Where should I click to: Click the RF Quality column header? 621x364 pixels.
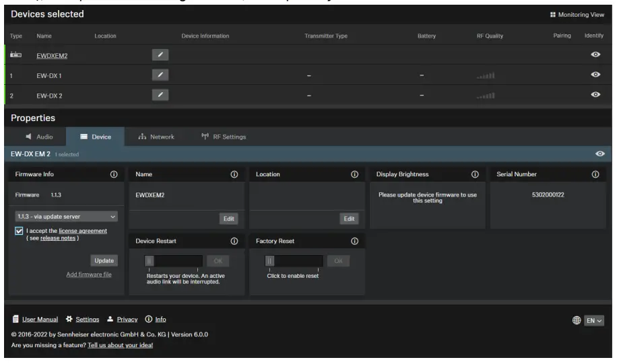(490, 36)
